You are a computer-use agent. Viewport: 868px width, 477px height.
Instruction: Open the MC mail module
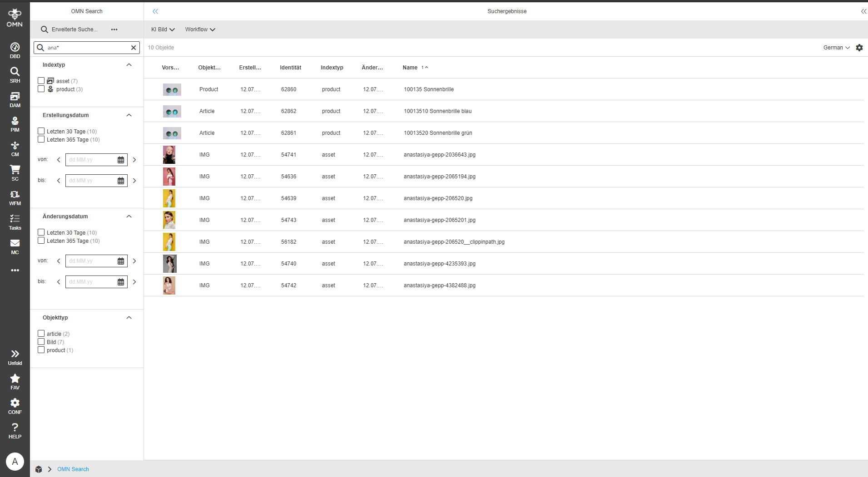click(x=15, y=246)
